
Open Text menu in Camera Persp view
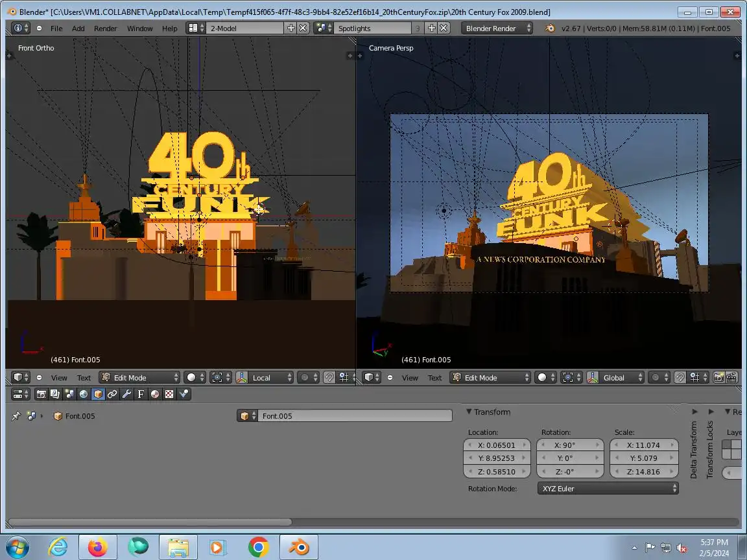[434, 378]
